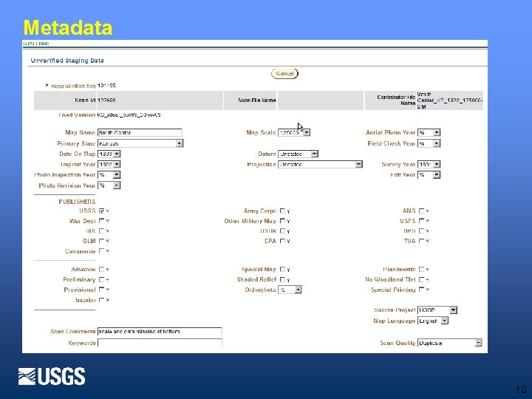Check the Provisional checkbox
Image resolution: width=532 pixels, height=399 pixels.
(101, 290)
